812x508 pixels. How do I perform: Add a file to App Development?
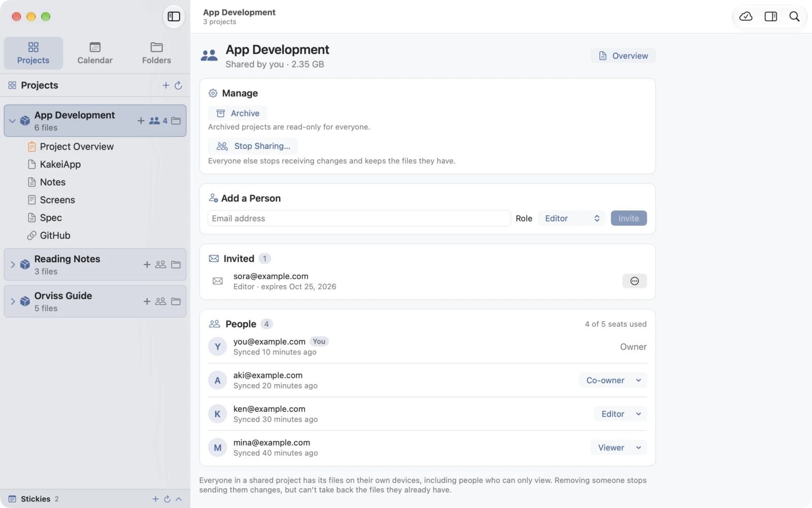click(141, 120)
